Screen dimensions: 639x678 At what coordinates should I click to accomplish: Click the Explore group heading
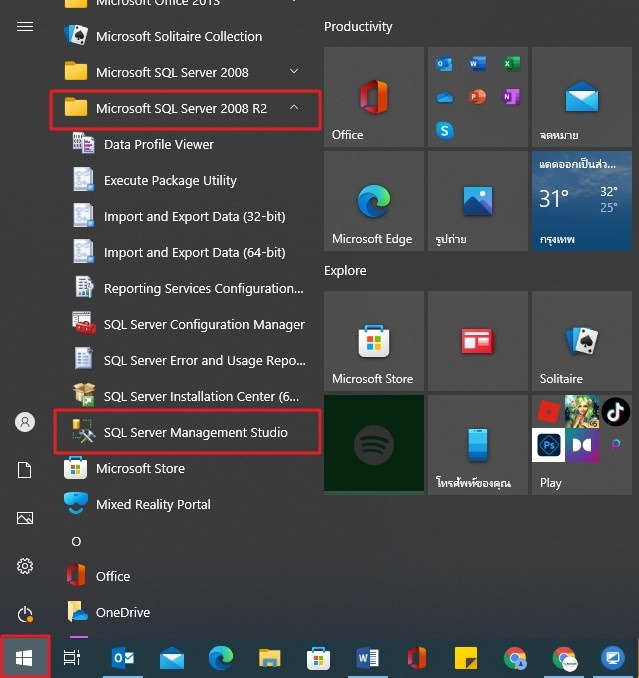[x=345, y=271]
